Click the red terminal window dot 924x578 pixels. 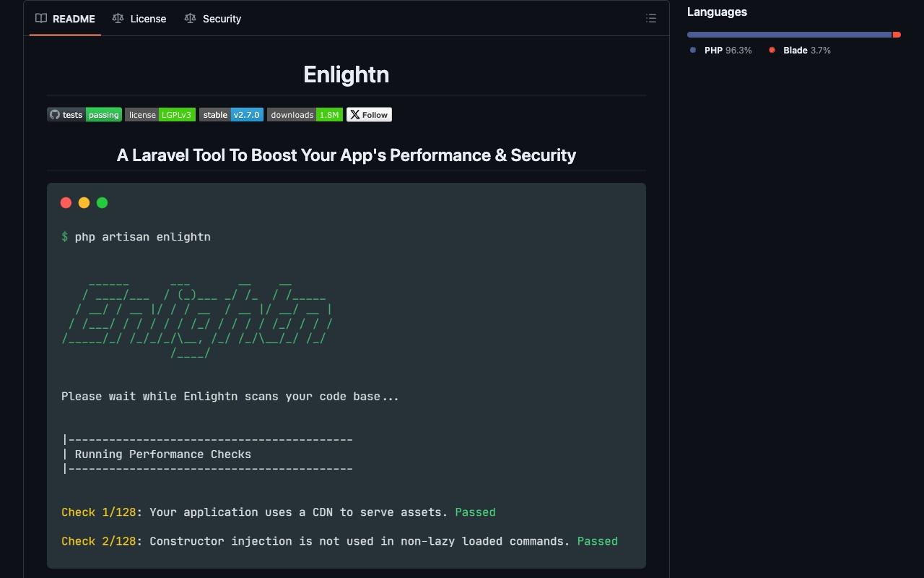pos(66,203)
